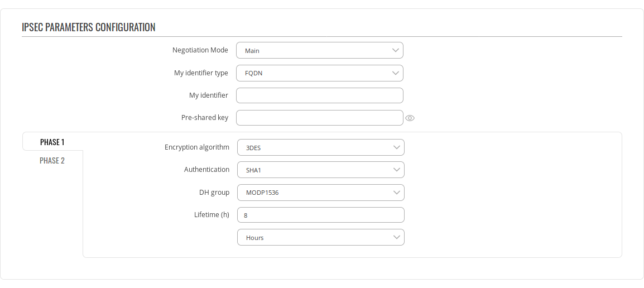Click the Lifetime value input field
This screenshot has width=644, height=288.
pyautogui.click(x=320, y=215)
